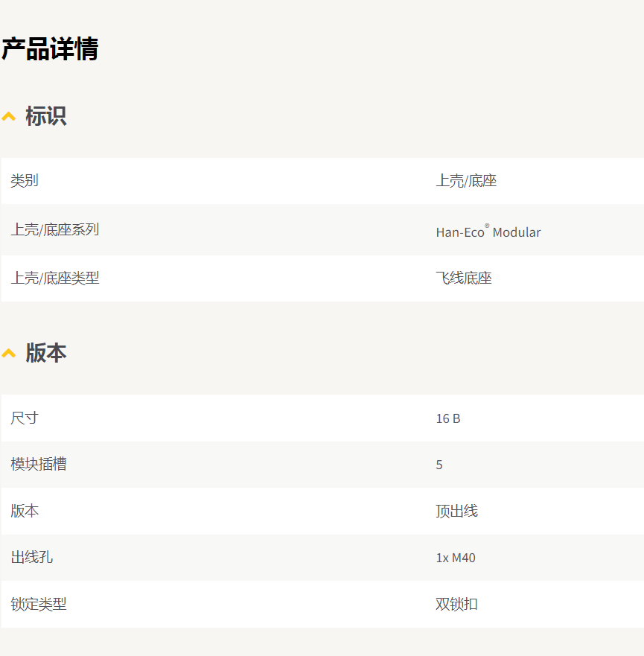This screenshot has height=656, width=644.
Task: Select the Han-Eco Modular value
Action: point(488,232)
